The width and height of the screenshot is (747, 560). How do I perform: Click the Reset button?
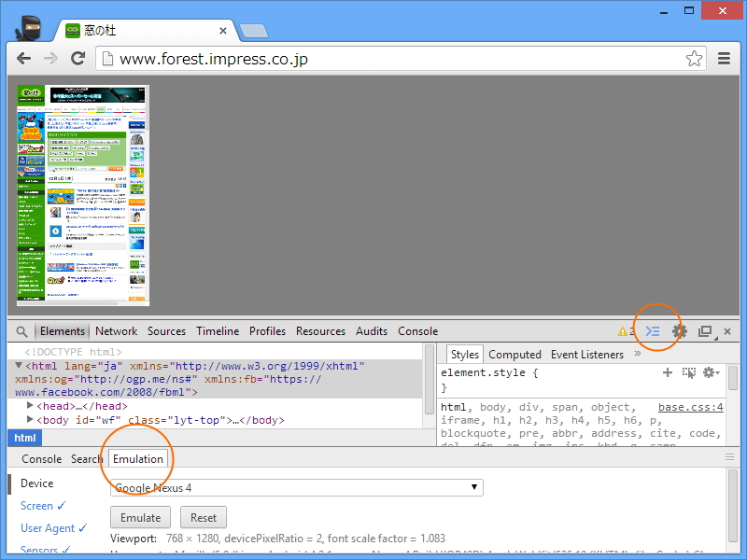pos(204,518)
